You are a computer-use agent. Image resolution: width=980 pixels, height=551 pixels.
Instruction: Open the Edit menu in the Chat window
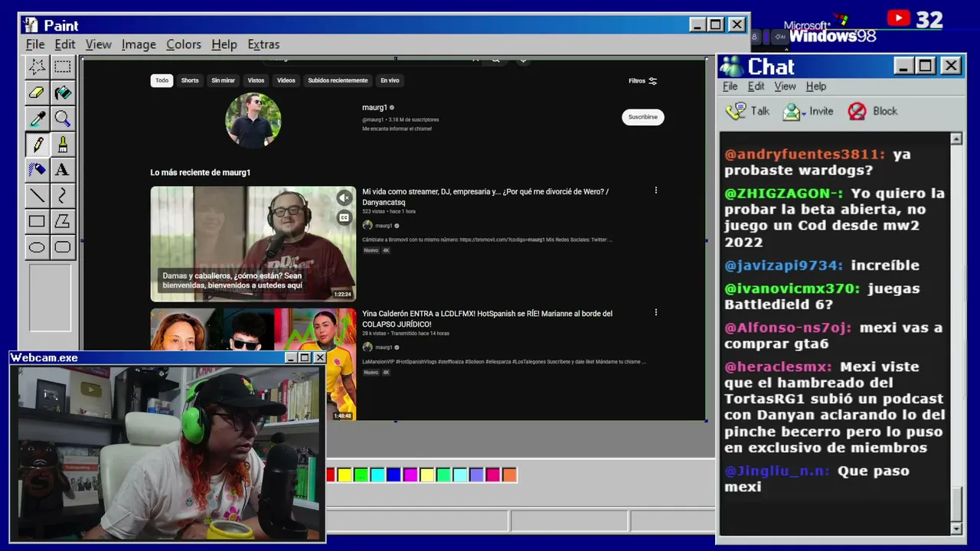tap(756, 86)
